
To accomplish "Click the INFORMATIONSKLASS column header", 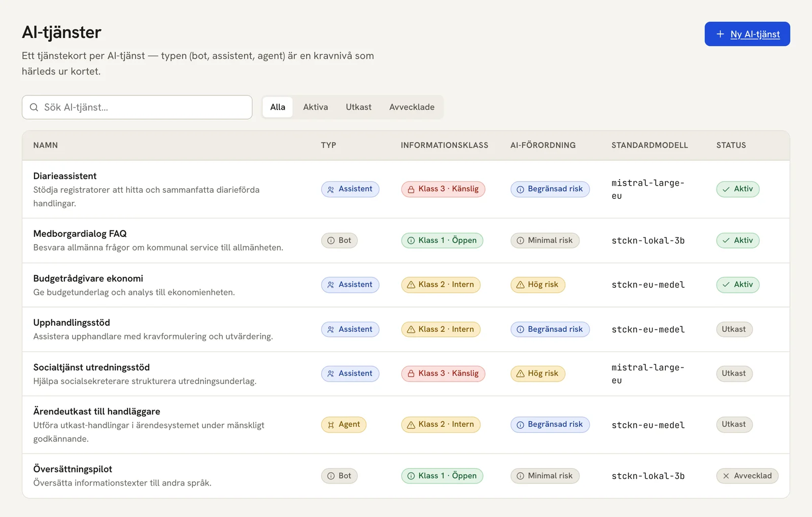I will point(445,145).
